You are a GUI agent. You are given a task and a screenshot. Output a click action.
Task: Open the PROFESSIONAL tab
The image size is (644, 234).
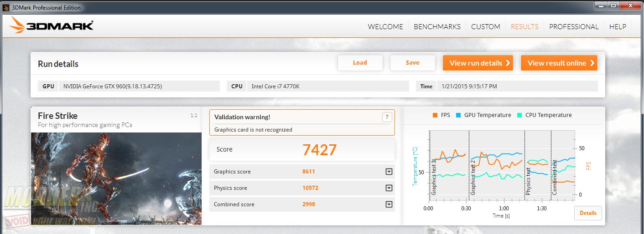[574, 26]
